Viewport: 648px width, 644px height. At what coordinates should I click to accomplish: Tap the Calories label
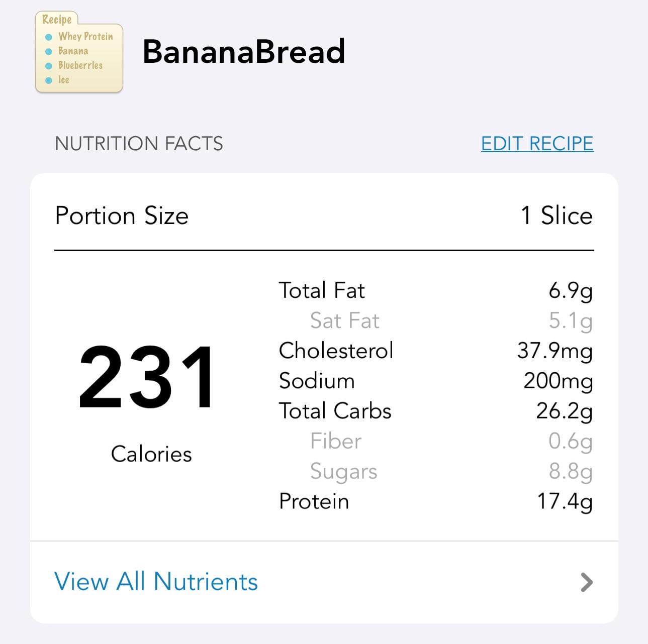click(151, 454)
